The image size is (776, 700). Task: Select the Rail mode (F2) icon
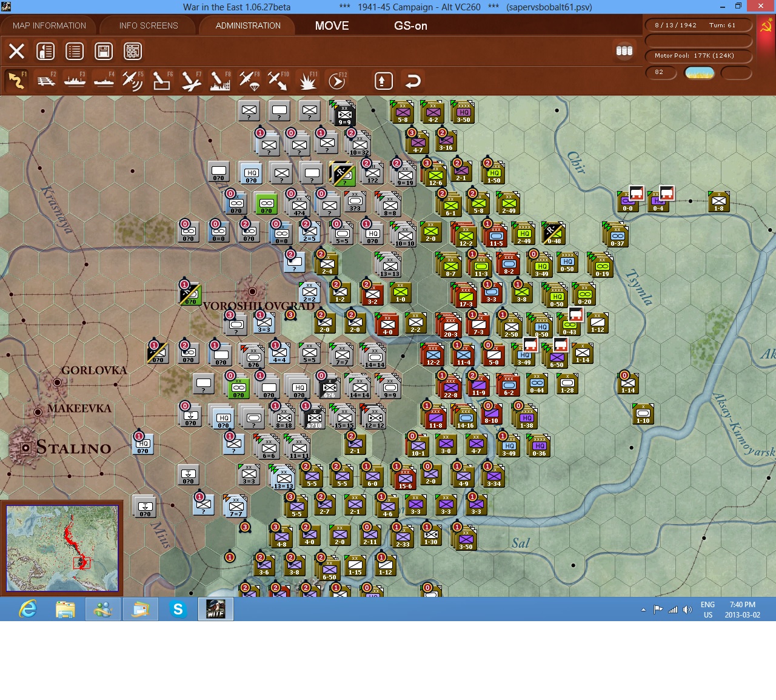46,81
